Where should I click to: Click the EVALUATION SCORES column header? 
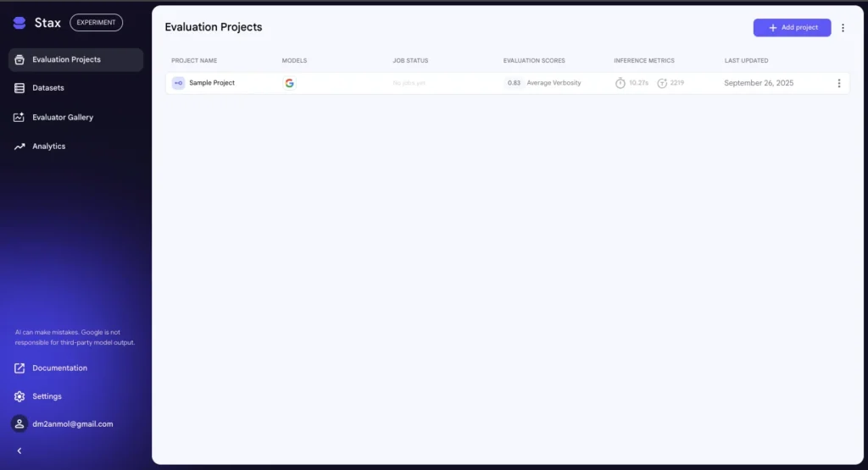(534, 61)
